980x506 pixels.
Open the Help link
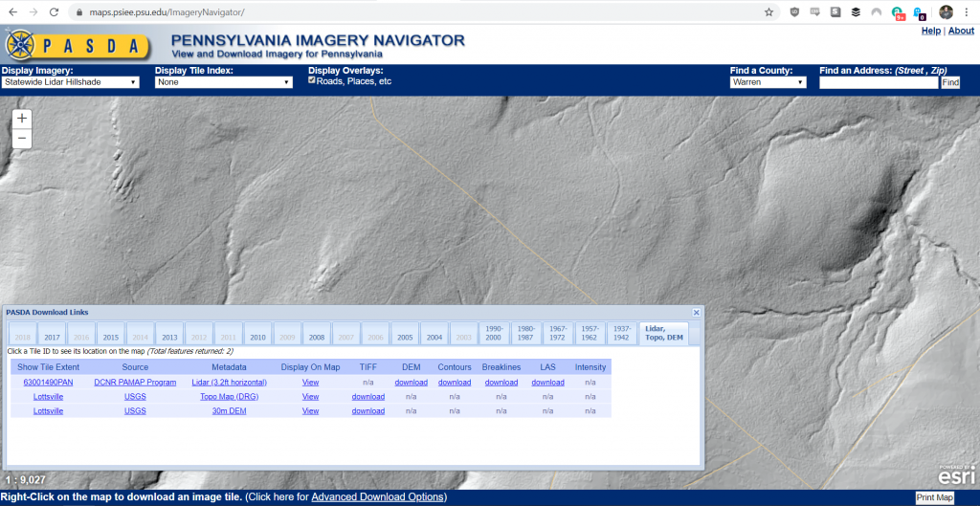[x=930, y=31]
